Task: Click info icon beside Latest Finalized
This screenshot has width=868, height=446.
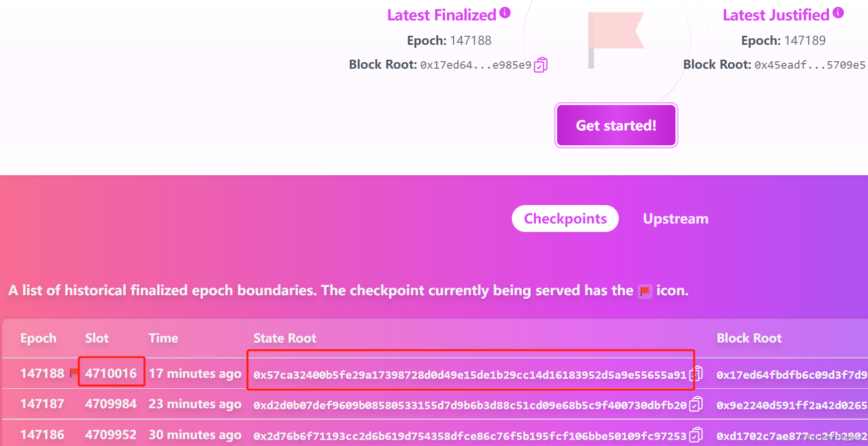Action: pos(505,13)
